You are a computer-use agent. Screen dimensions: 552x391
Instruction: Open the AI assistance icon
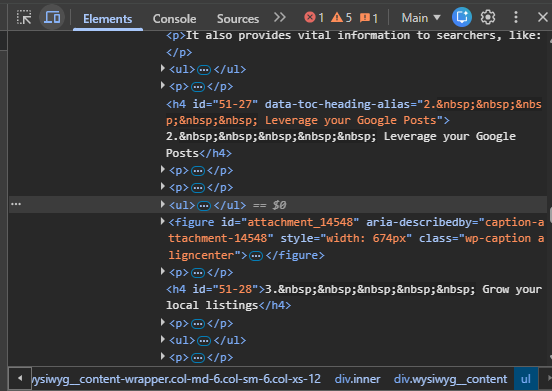(x=462, y=17)
